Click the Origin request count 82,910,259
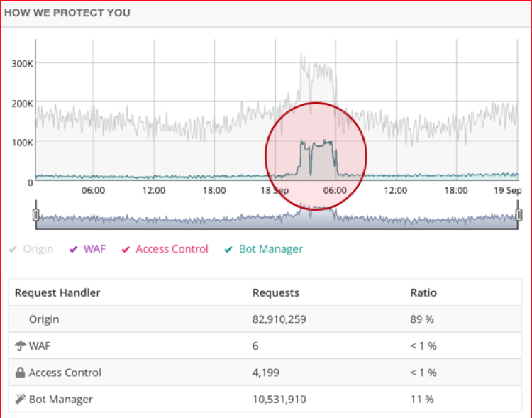Image resolution: width=532 pixels, height=418 pixels. click(x=279, y=319)
